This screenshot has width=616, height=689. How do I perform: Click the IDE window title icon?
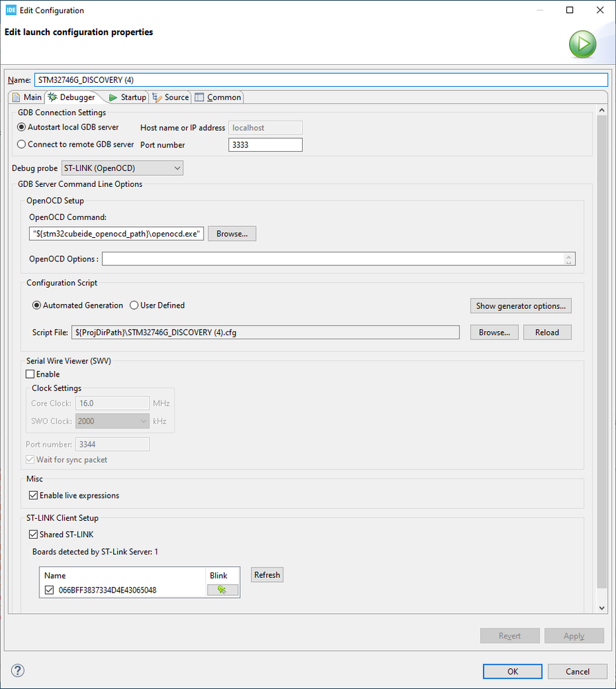(x=11, y=10)
